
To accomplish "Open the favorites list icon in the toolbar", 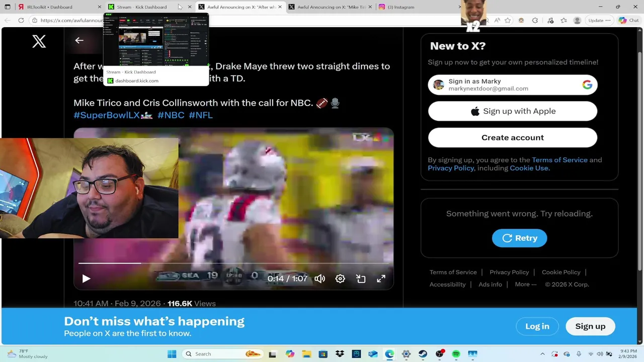I will pyautogui.click(x=563, y=20).
